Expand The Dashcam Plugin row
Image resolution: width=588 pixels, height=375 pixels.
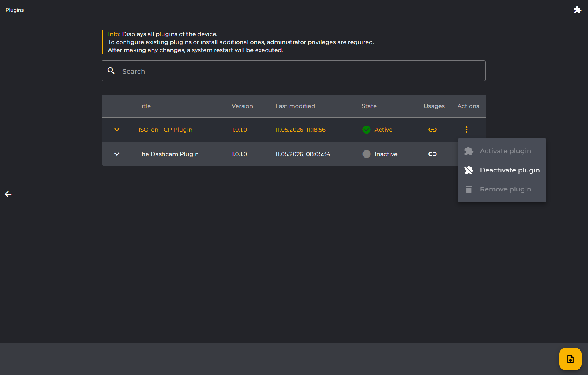pyautogui.click(x=117, y=154)
